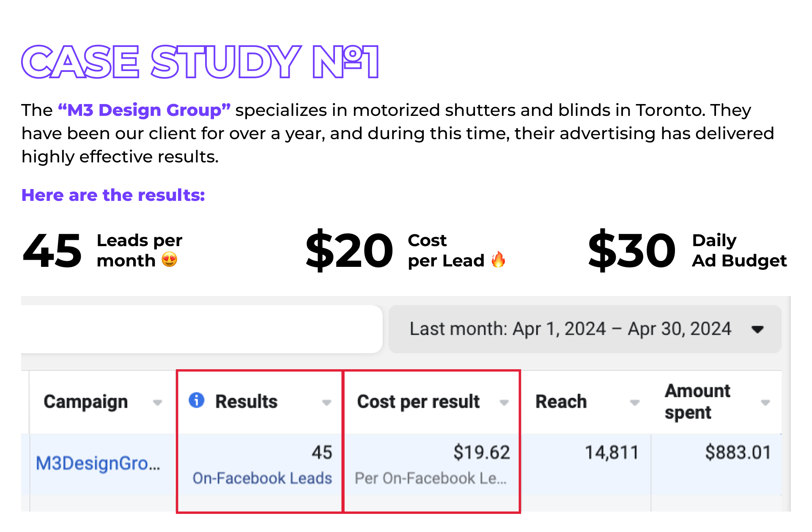This screenshot has height=532, width=812.
Task: Select the Campaign column header label
Action: click(x=85, y=402)
